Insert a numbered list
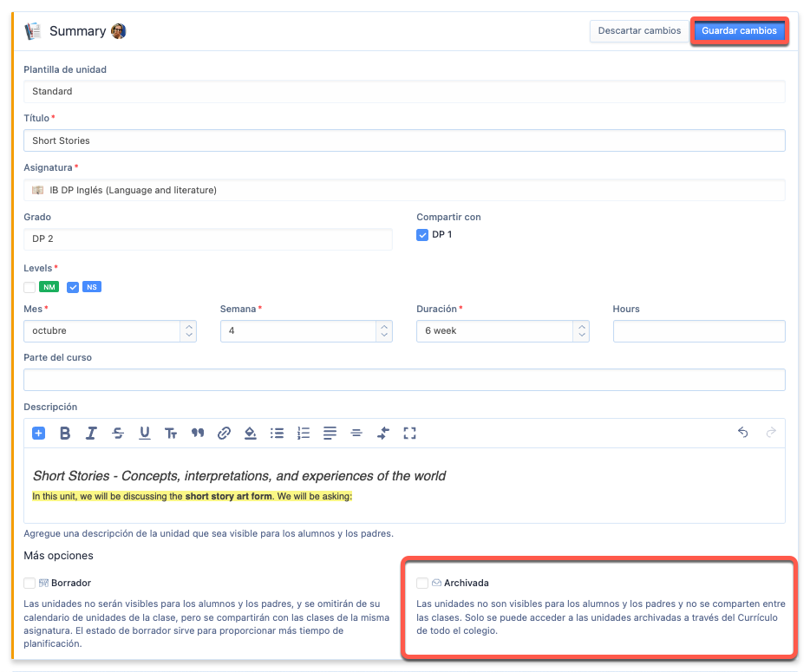The height and width of the screenshot is (672, 810). coord(304,434)
